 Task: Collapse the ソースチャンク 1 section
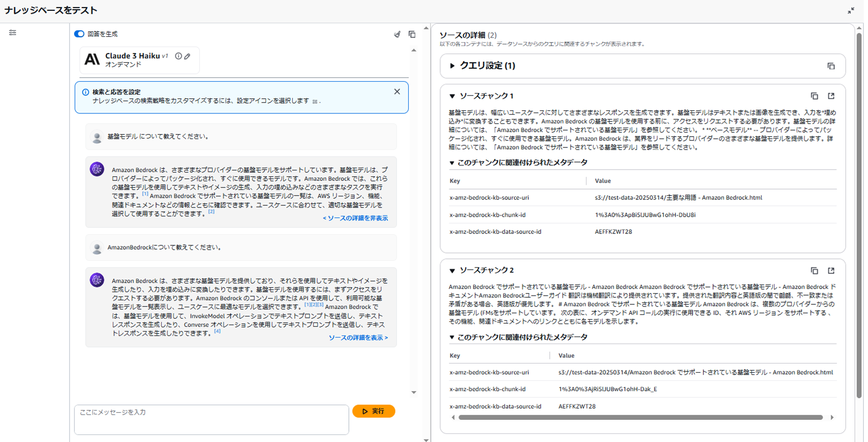click(x=452, y=96)
